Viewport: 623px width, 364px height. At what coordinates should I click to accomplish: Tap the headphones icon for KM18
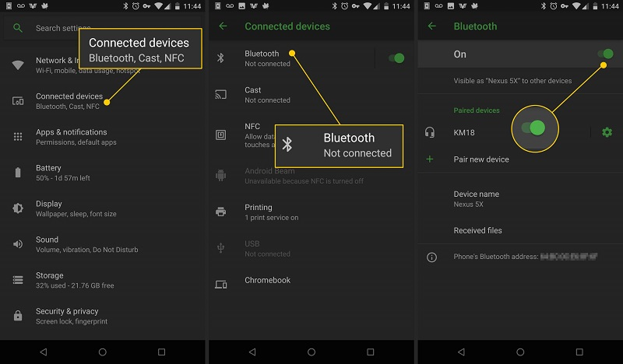point(430,132)
